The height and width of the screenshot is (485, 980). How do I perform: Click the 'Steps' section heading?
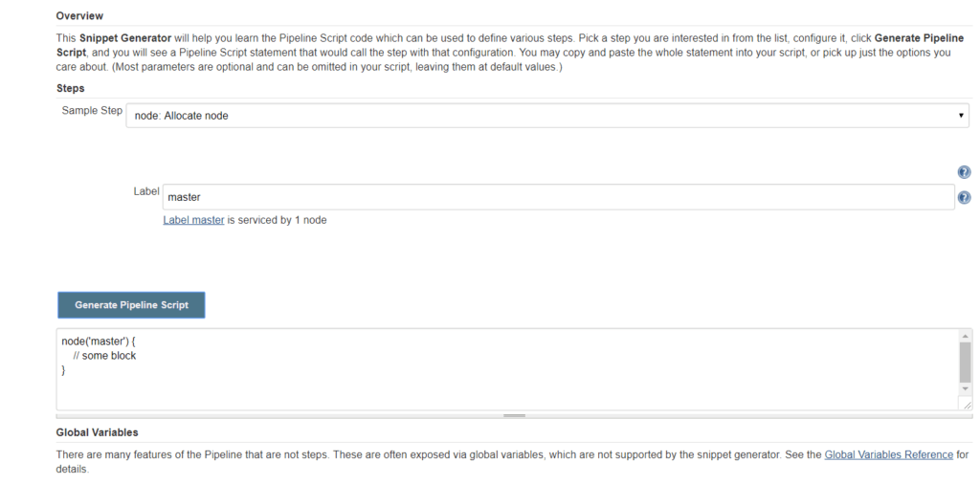[70, 88]
